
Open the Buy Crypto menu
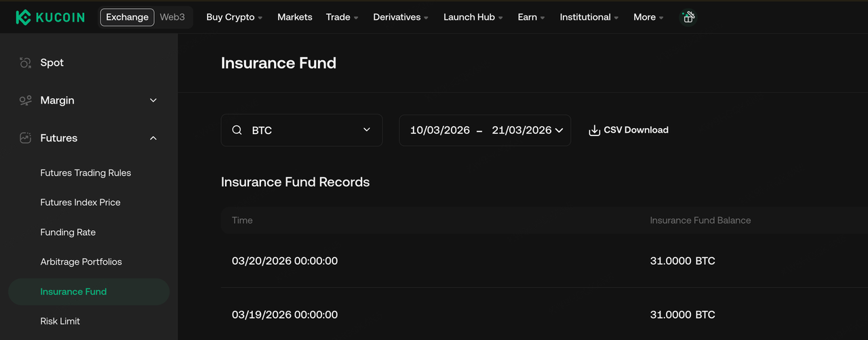click(x=234, y=17)
